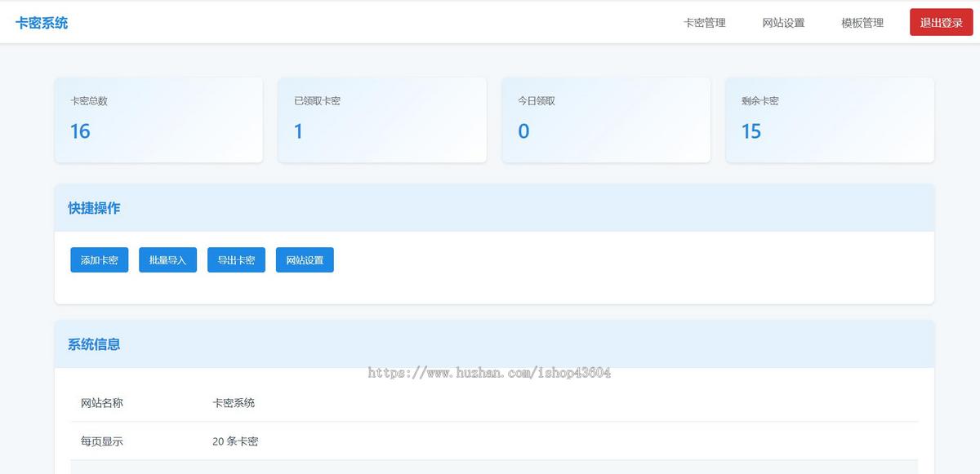Image resolution: width=980 pixels, height=474 pixels.
Task: Click the remaining count value 15
Action: pyautogui.click(x=751, y=131)
